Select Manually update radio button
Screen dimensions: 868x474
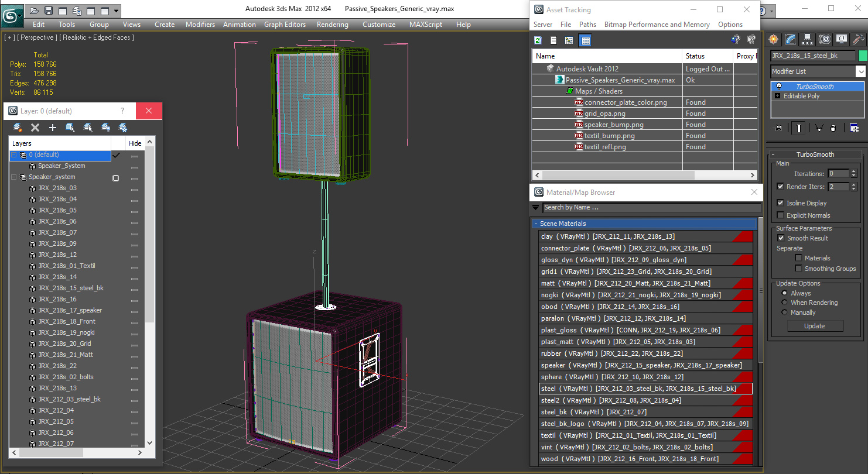[785, 312]
